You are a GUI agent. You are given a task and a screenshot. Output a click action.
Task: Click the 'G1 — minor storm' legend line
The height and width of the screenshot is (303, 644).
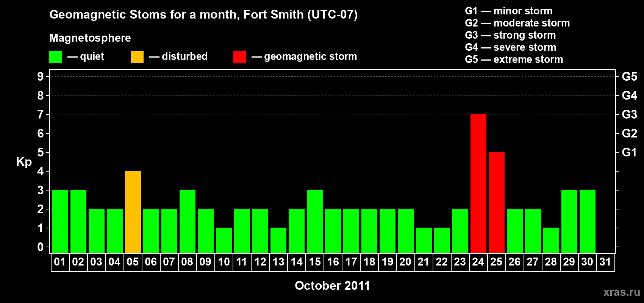509,11
